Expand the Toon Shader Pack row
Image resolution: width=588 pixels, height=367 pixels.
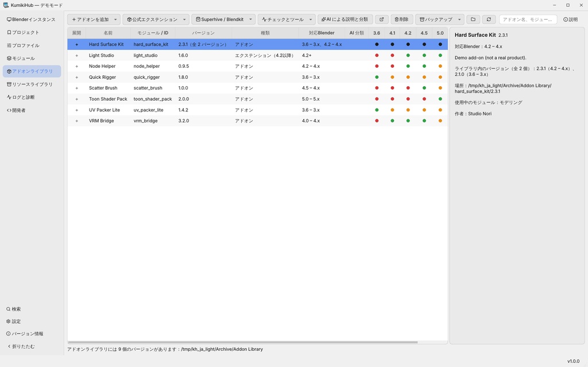pos(77,99)
